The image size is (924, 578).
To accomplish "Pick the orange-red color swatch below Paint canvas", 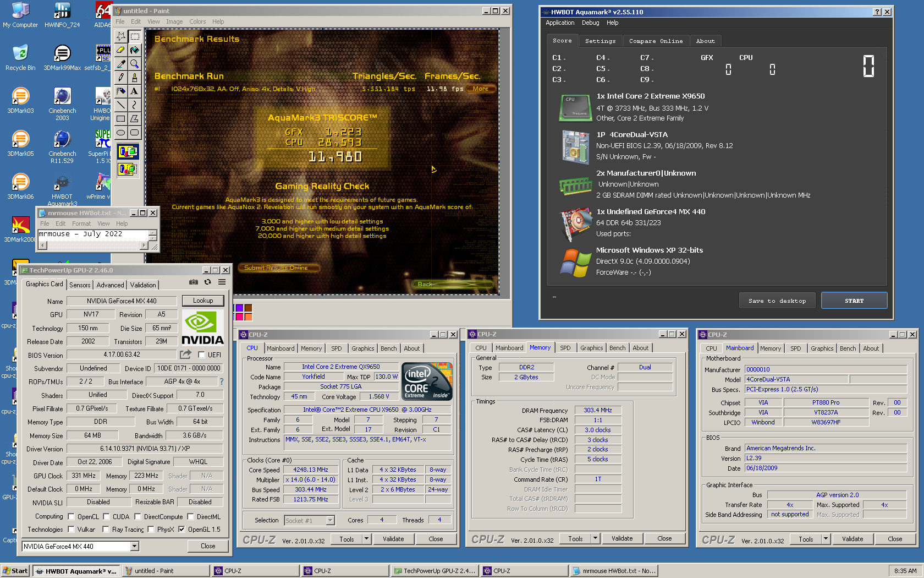I will (248, 316).
